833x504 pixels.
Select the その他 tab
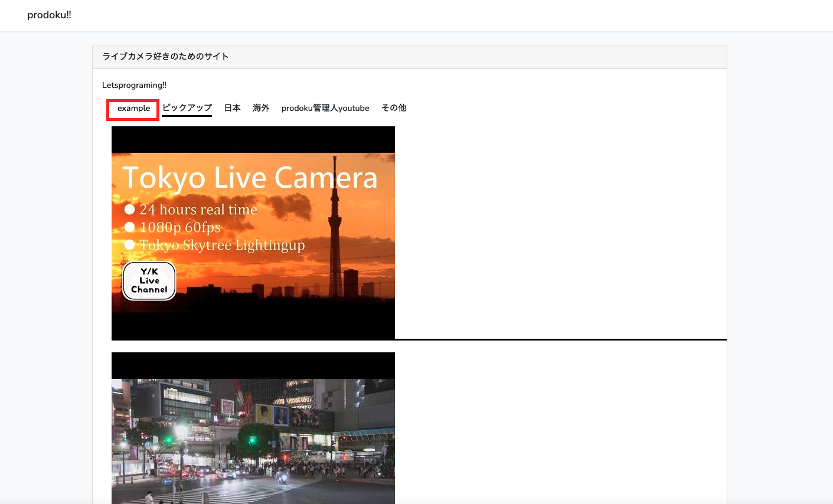393,108
